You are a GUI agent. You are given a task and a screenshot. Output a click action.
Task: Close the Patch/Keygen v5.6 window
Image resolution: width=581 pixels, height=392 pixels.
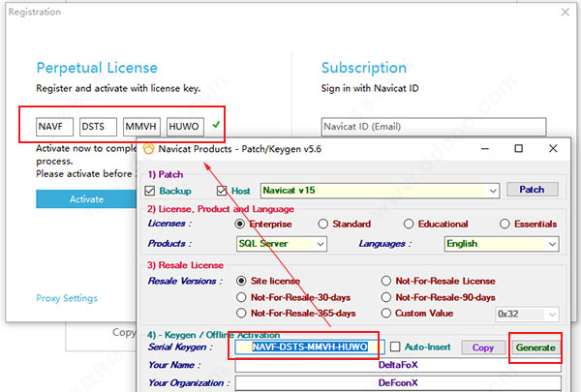(x=553, y=149)
